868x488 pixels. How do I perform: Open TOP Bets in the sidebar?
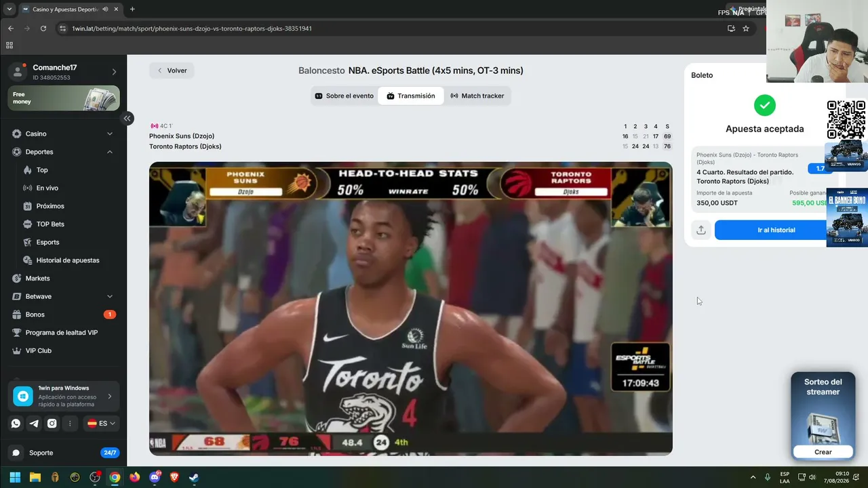(x=50, y=224)
